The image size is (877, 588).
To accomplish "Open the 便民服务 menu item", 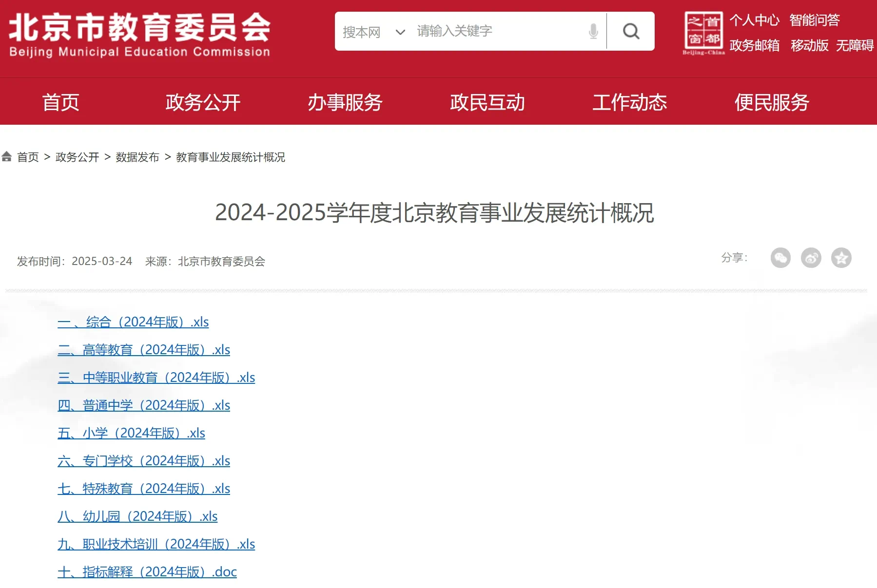I will tap(771, 102).
